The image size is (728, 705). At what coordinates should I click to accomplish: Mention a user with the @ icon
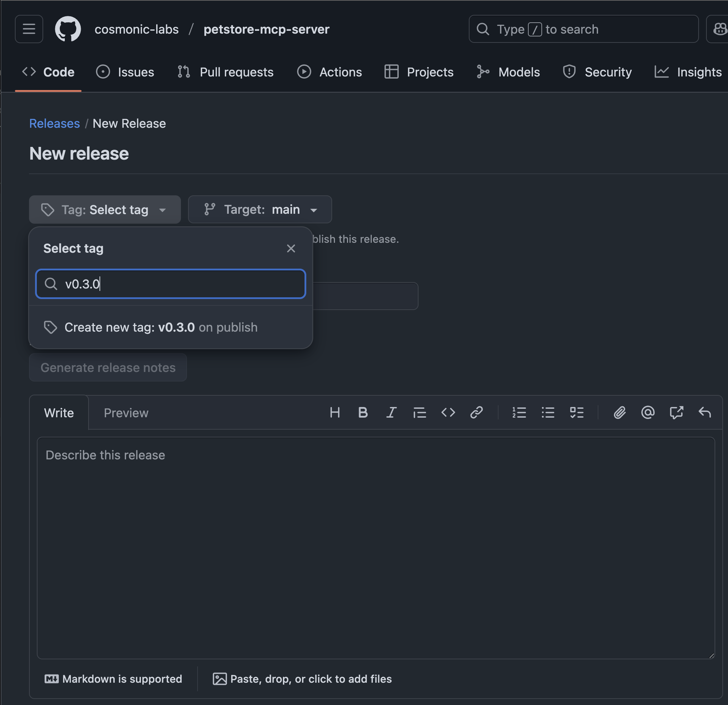click(x=648, y=412)
